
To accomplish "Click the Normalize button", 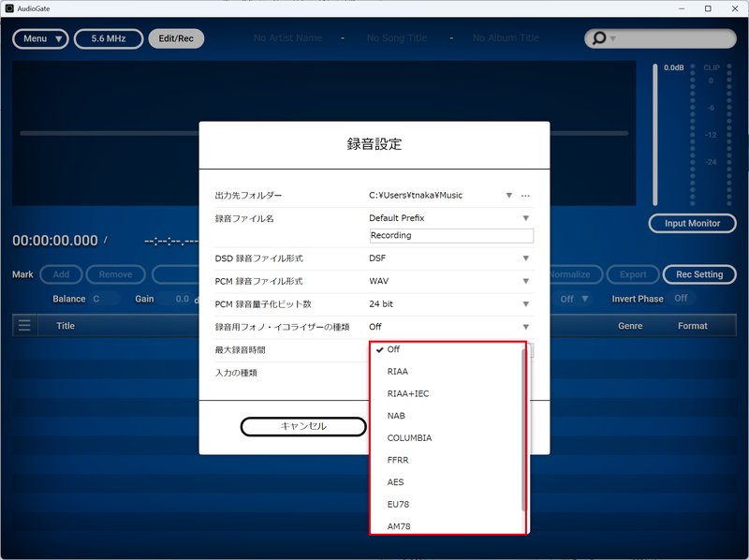I will pos(572,274).
